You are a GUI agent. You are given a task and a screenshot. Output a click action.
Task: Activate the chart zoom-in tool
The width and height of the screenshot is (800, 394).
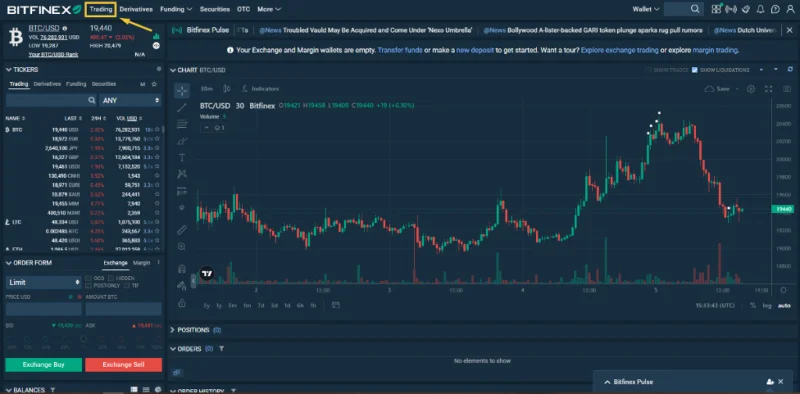(x=182, y=247)
